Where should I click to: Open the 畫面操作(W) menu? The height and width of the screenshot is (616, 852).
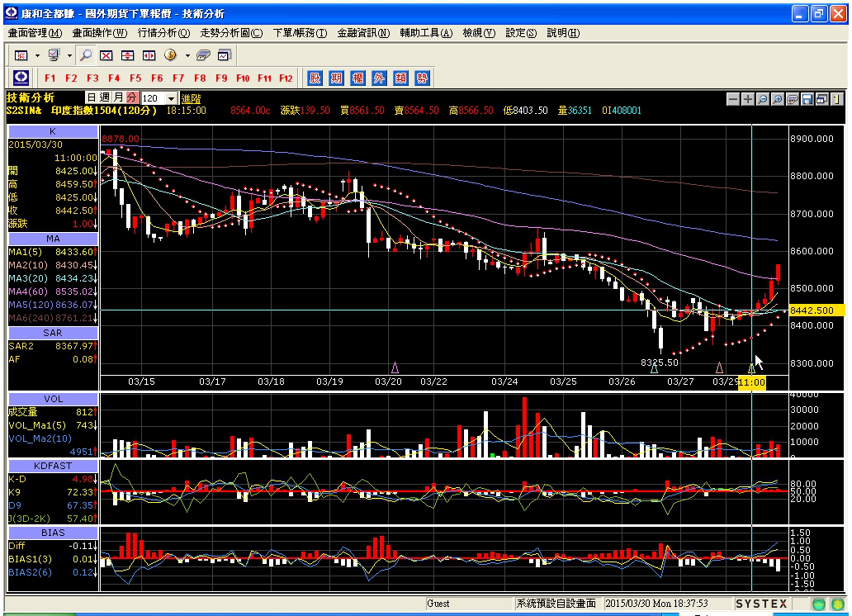[x=100, y=33]
